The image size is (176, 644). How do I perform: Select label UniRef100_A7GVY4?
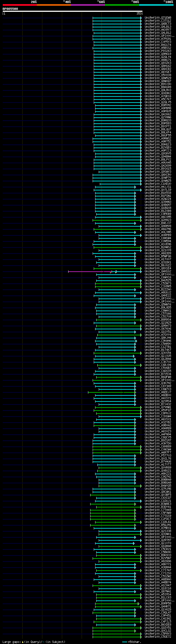pos(158,335)
